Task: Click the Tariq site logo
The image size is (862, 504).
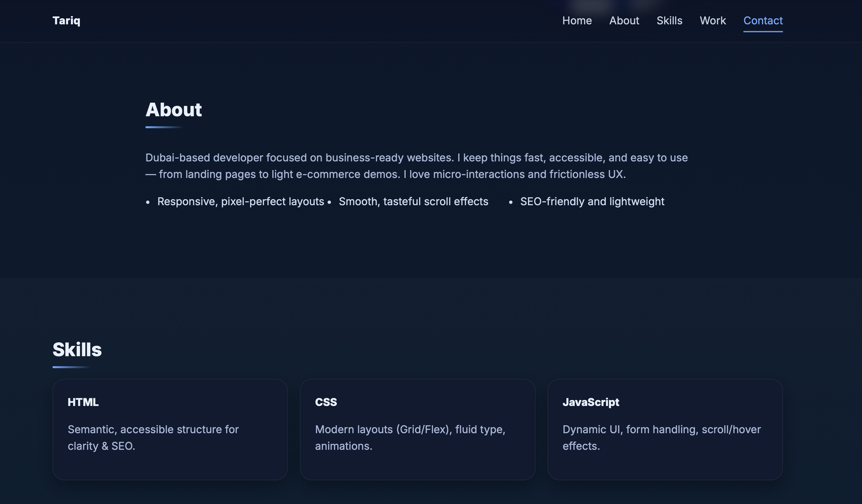Action: [66, 20]
